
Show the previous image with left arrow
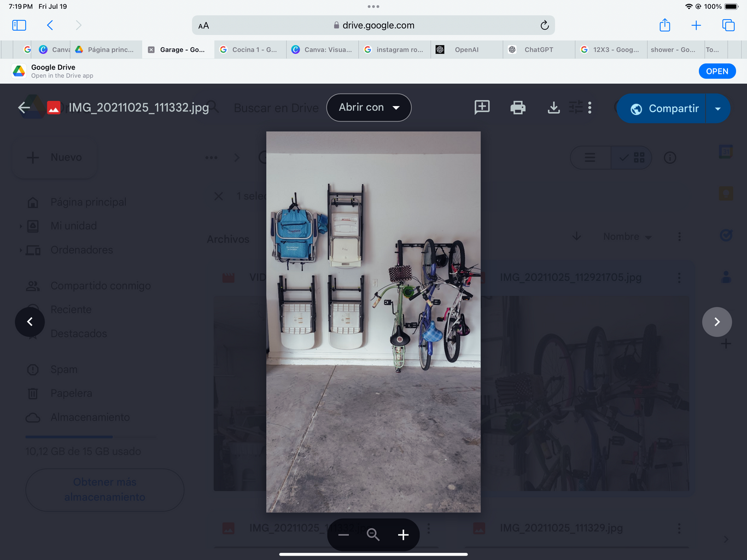tap(30, 322)
